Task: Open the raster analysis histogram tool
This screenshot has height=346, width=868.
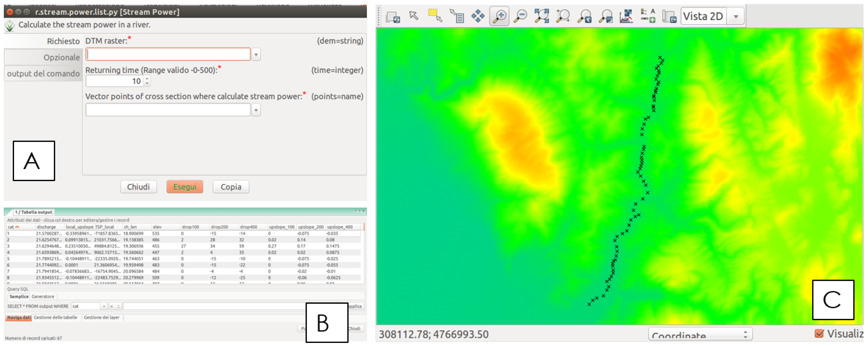Action: tap(626, 16)
